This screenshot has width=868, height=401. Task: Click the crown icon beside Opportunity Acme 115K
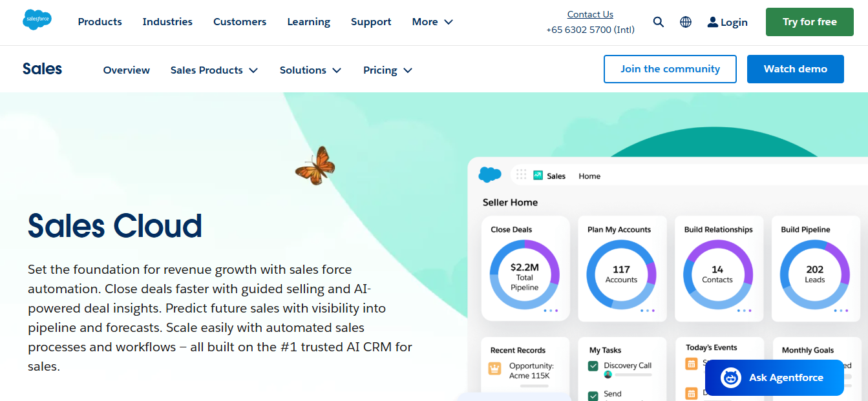[495, 369]
